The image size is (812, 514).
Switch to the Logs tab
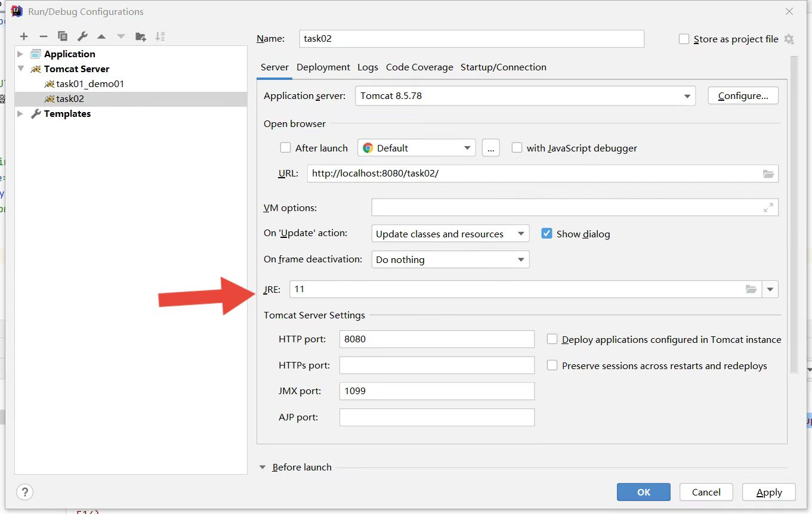pyautogui.click(x=368, y=67)
